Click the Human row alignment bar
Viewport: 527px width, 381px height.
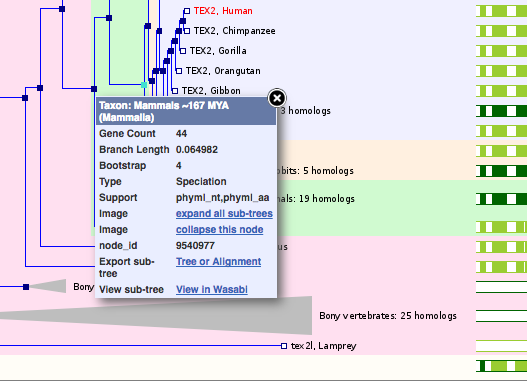tap(501, 11)
